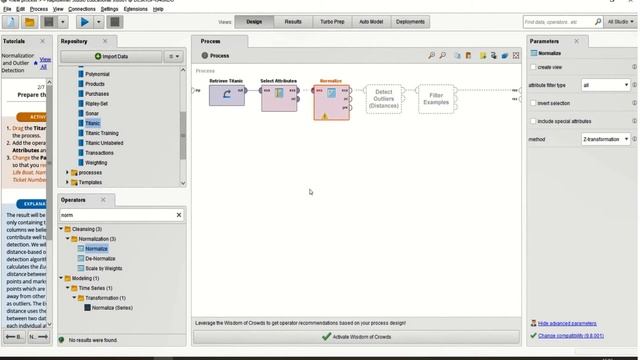Screen dimensions: 640x360
Task: Click the search magnifier in global search
Action: click(x=598, y=22)
